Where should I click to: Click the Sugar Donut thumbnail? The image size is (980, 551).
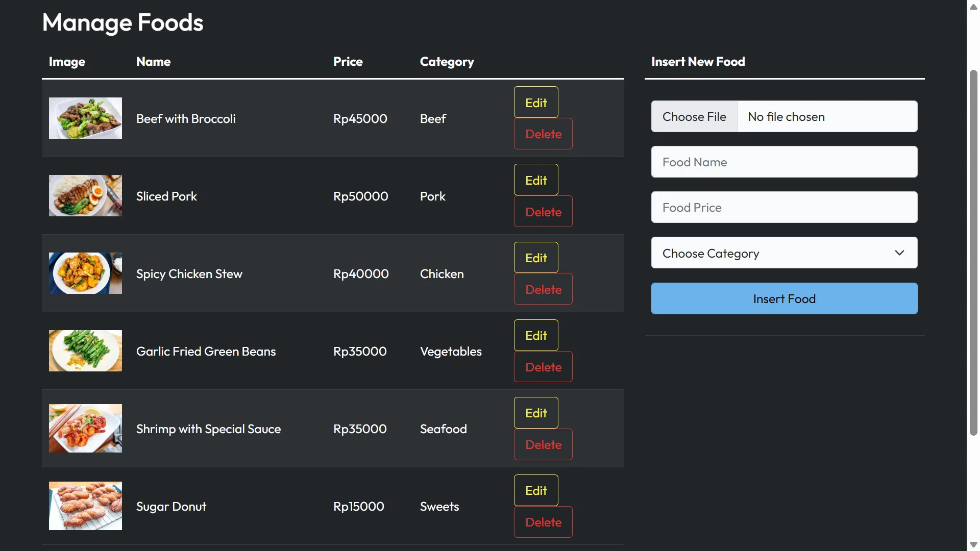click(x=85, y=506)
